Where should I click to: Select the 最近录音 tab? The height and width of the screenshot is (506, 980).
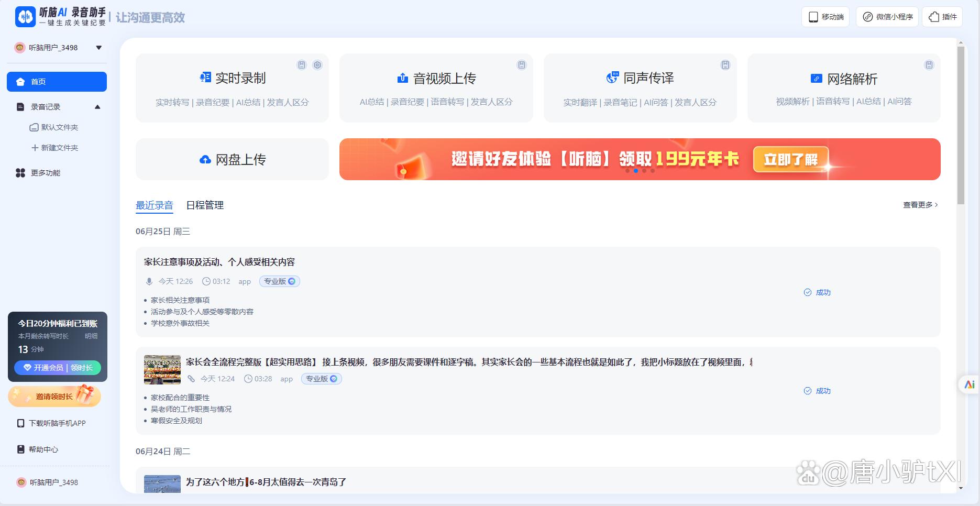154,205
